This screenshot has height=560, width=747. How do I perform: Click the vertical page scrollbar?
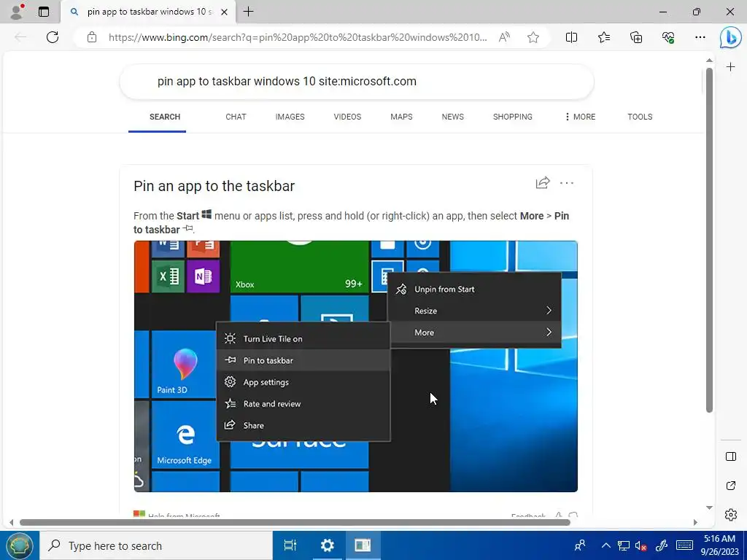click(x=709, y=241)
